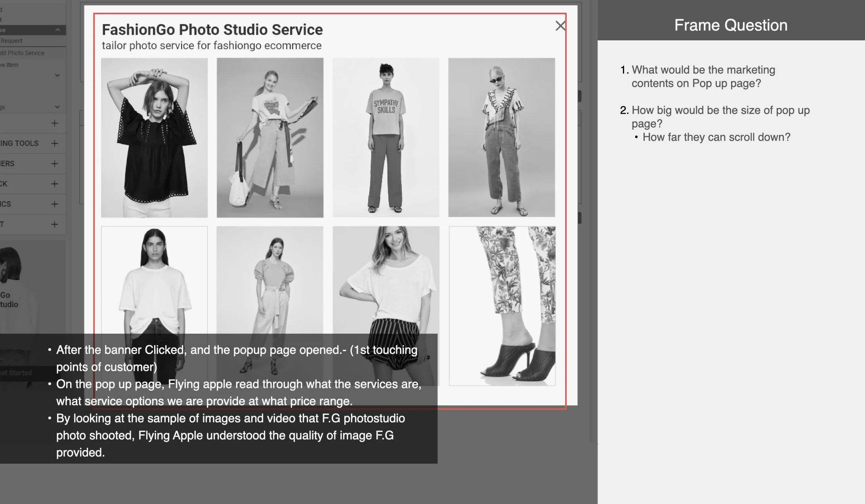This screenshot has width=865, height=504.
Task: Expand chevron below New Item entry
Action: (x=57, y=75)
